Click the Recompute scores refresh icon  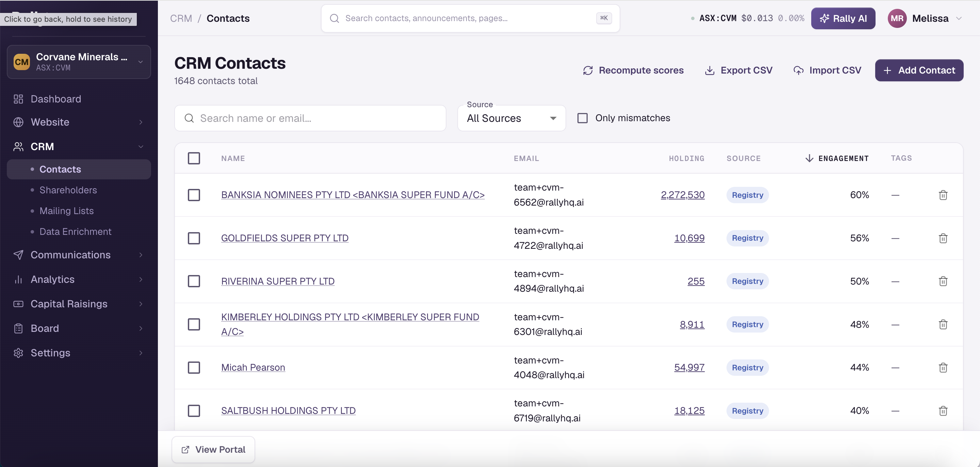point(588,70)
